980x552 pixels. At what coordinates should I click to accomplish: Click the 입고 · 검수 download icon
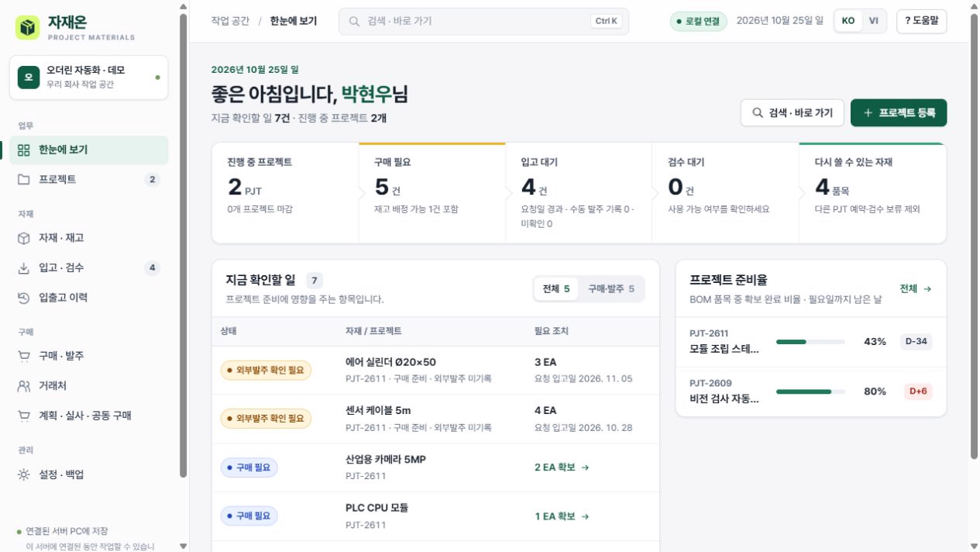[24, 267]
